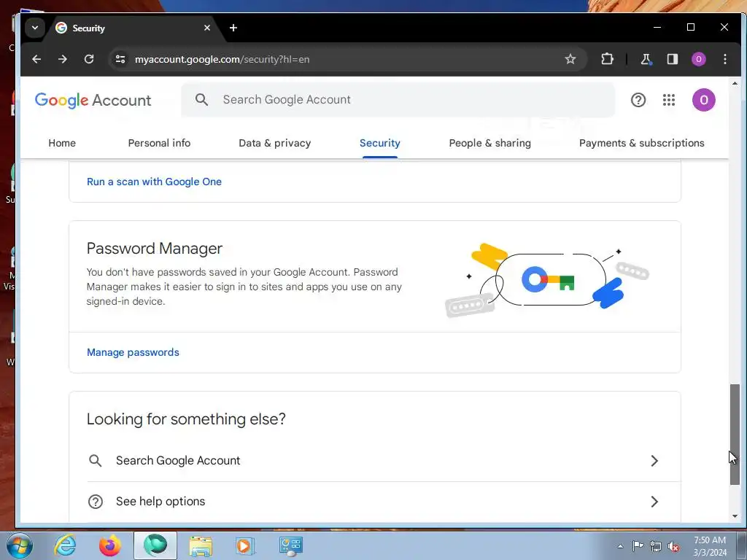Open the Windows Start button

[x=19, y=545]
